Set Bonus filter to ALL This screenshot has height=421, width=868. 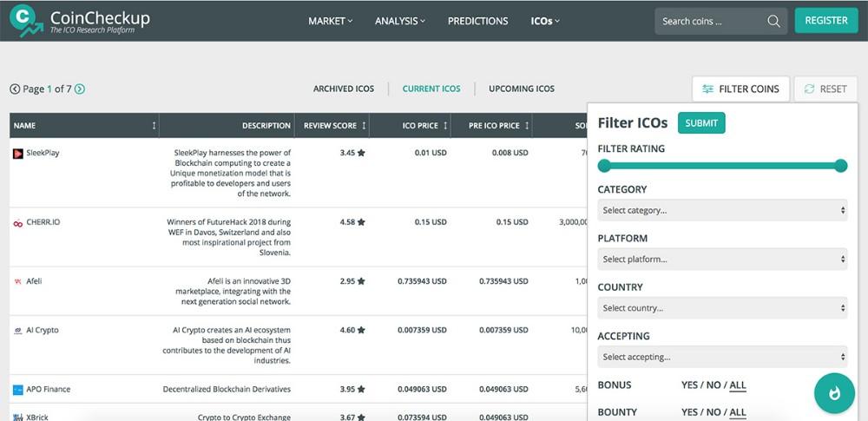737,385
